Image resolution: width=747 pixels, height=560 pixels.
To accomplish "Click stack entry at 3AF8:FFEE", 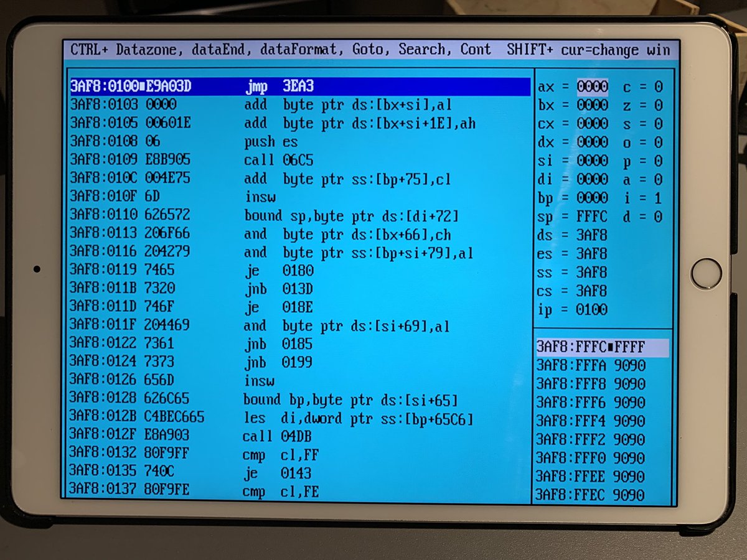I will point(591,477).
